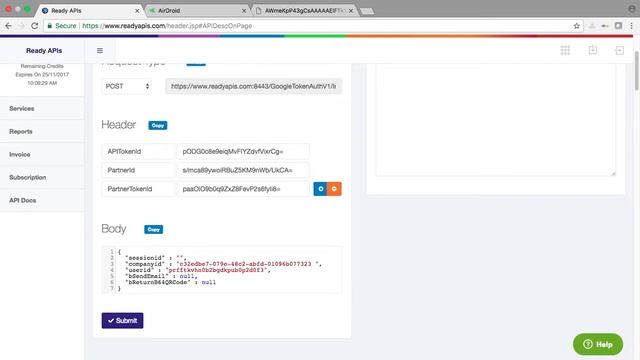This screenshot has height=360, width=640.
Task: Click the page vertical scrollbar
Action: click(x=636, y=70)
